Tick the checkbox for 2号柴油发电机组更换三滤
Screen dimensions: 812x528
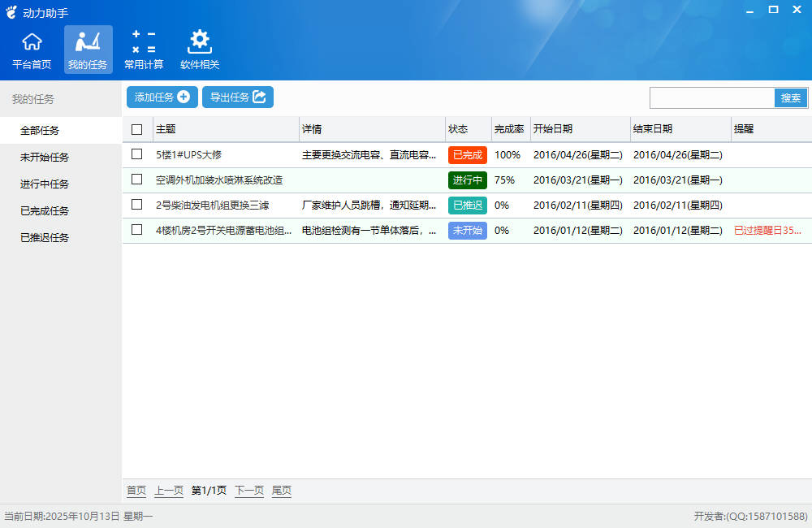coord(136,205)
